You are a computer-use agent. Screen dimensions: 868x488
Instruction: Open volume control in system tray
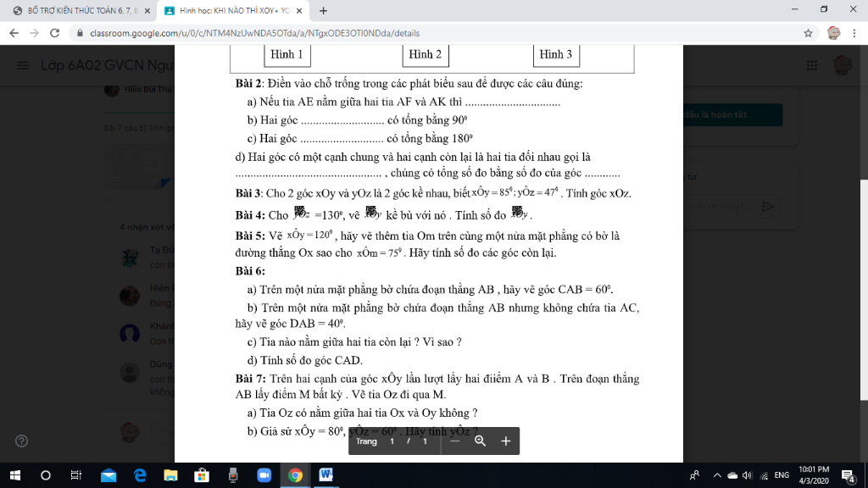(748, 475)
